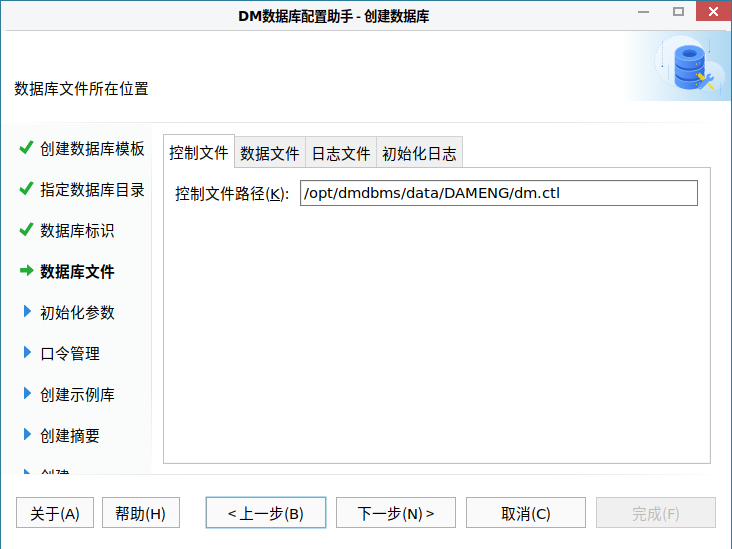Click the blue triangle beside 创建摘要
732x549 pixels.
[27, 435]
